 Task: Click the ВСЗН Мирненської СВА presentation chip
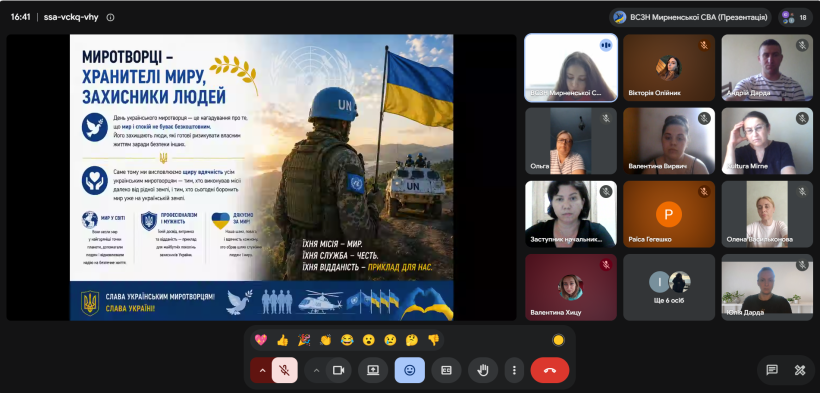(690, 17)
